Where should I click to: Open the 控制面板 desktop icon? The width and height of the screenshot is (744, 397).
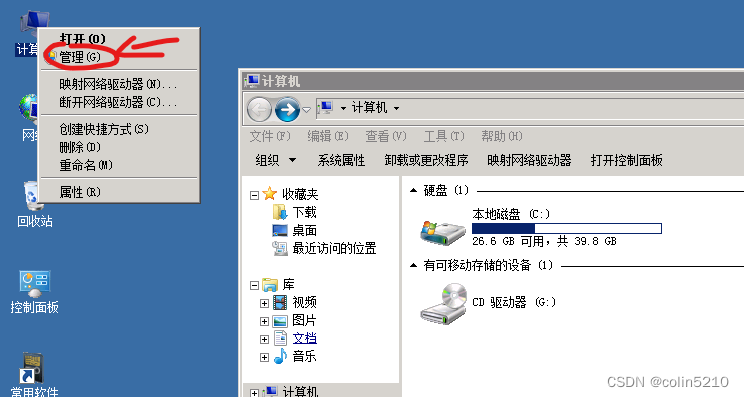pyautogui.click(x=34, y=292)
